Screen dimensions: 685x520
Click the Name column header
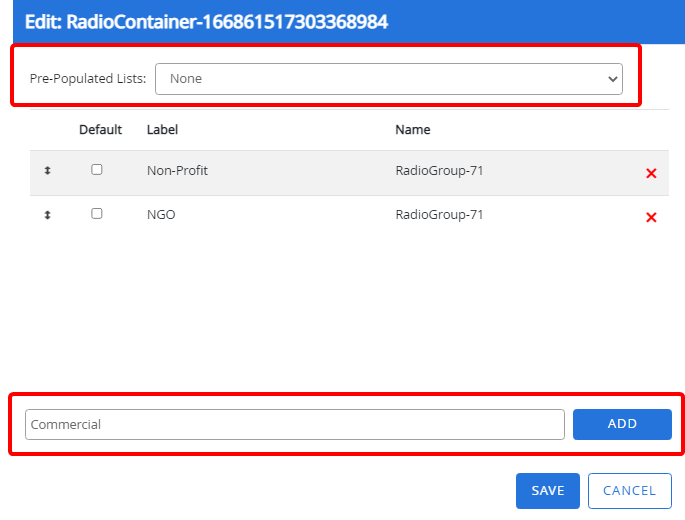[x=412, y=130]
